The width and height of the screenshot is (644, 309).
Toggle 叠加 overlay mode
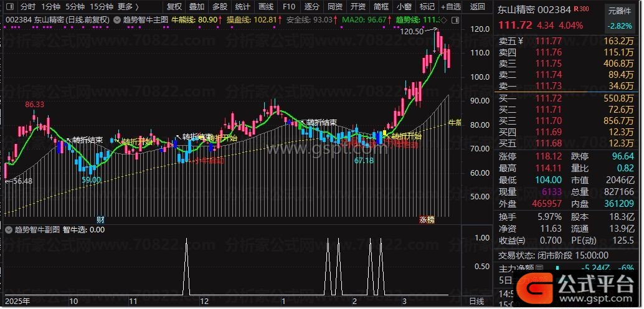pyautogui.click(x=196, y=7)
